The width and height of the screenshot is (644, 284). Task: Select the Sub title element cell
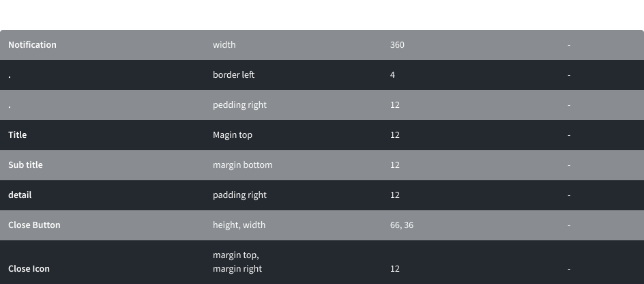click(x=25, y=165)
